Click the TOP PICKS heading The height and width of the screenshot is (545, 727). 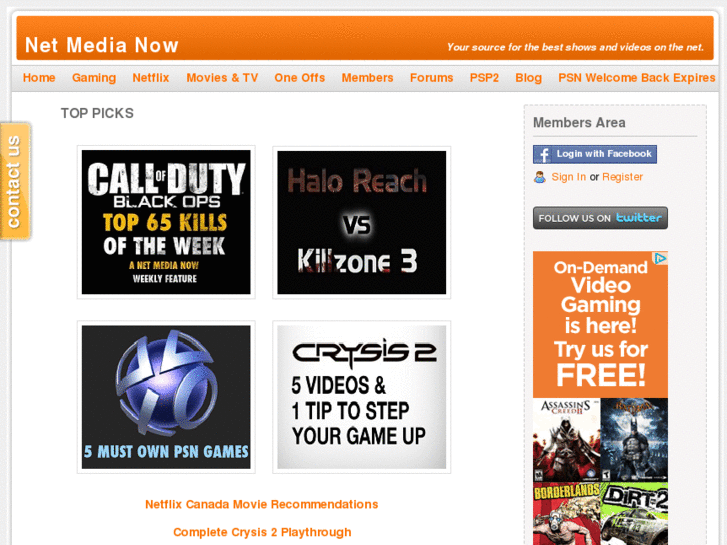coord(97,113)
